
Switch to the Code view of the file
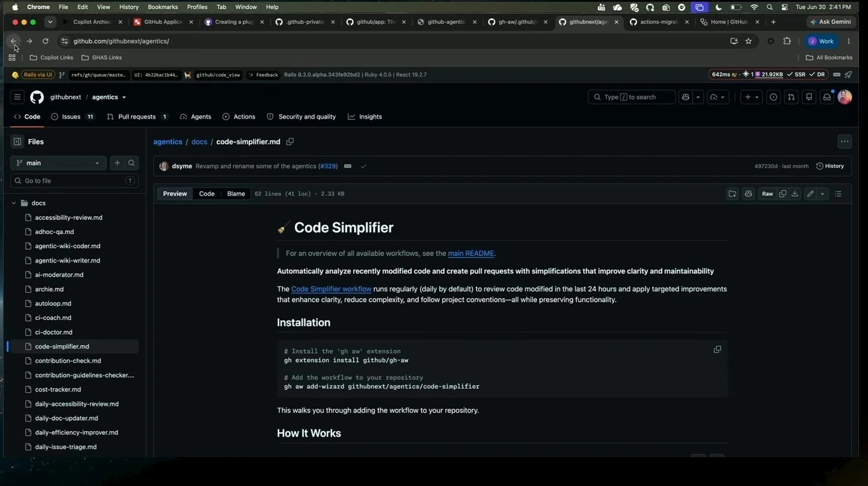(207, 194)
